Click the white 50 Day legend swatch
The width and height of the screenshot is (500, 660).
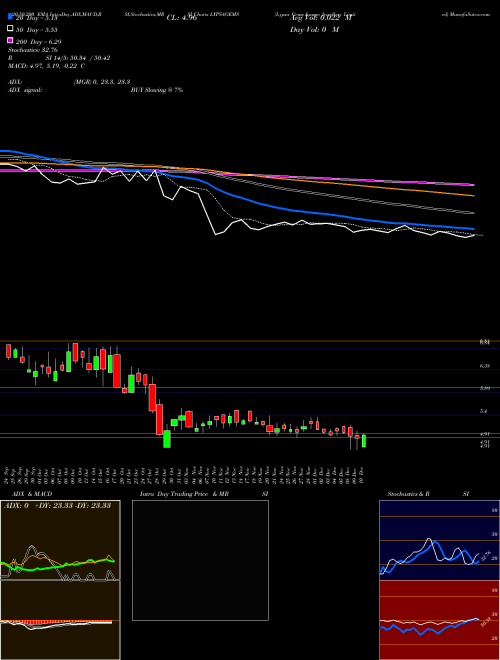pos(10,29)
